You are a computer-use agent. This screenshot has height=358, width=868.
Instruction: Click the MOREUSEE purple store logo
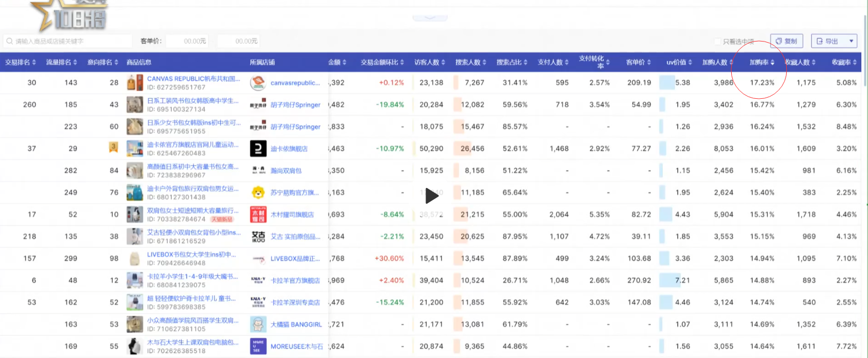point(258,346)
